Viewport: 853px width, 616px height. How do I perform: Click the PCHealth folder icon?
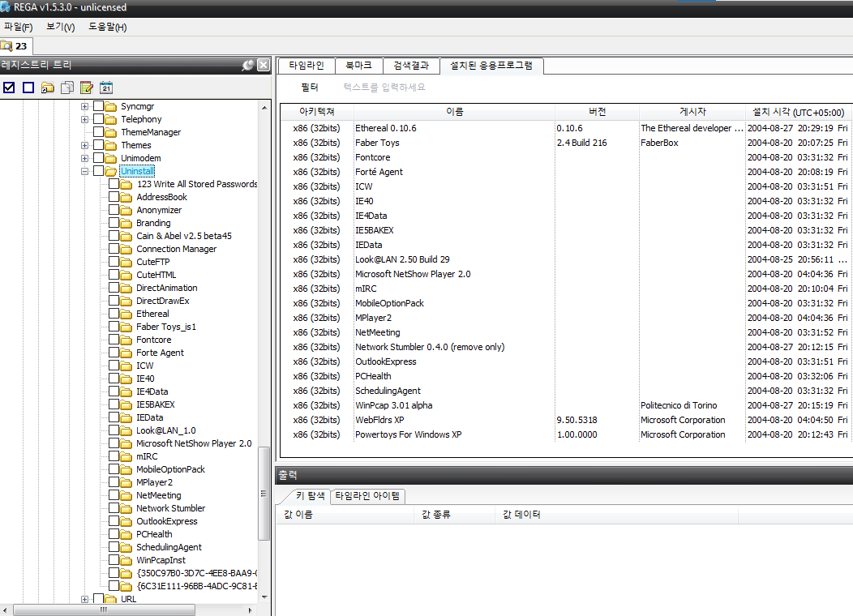[x=126, y=534]
